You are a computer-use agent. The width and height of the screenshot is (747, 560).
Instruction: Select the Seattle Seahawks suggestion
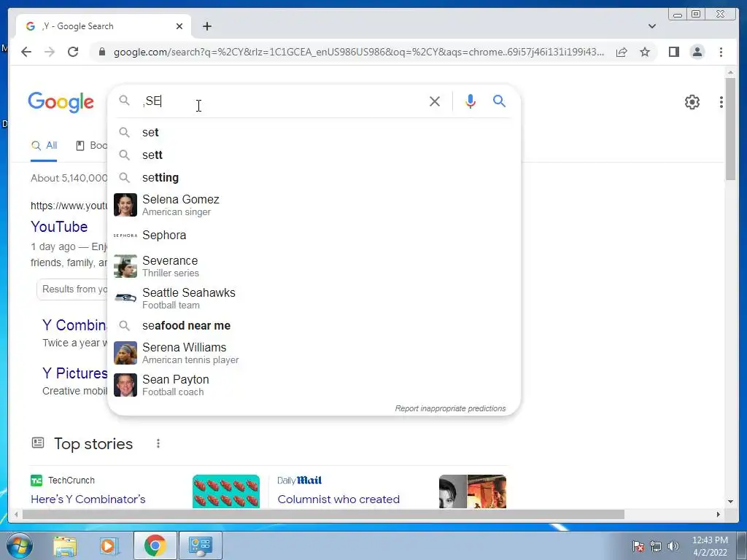[314, 298]
